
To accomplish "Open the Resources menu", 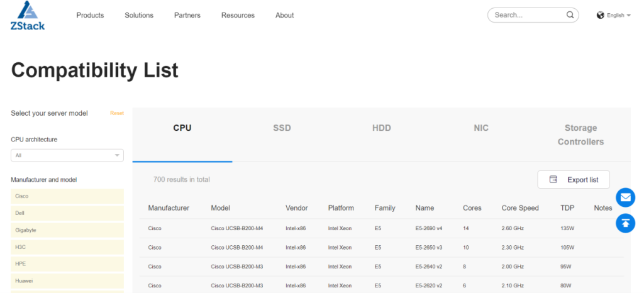I will [238, 15].
